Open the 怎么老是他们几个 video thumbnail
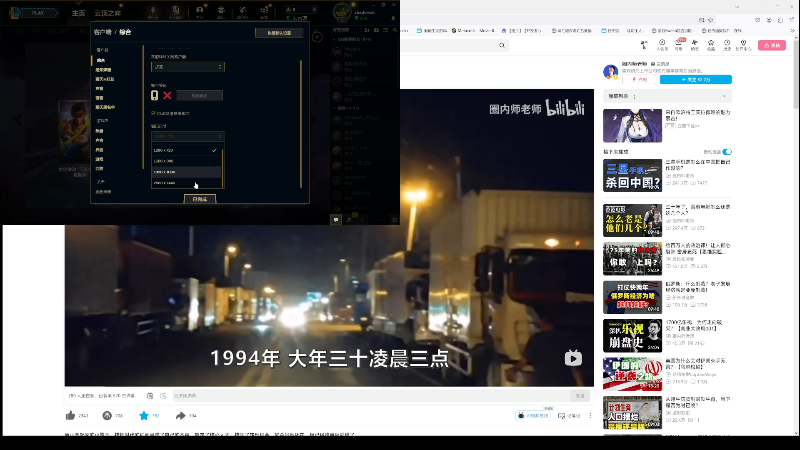 [x=632, y=220]
